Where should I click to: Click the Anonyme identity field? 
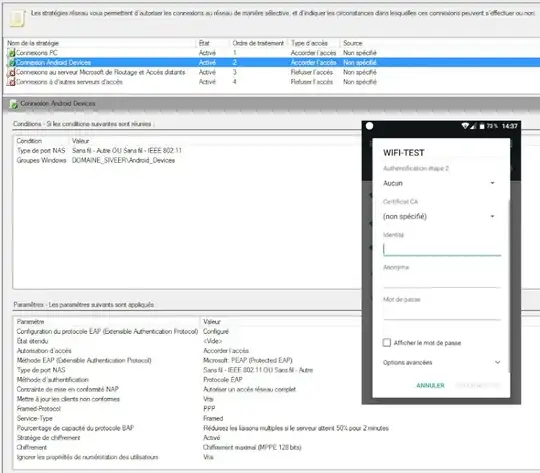(442, 281)
